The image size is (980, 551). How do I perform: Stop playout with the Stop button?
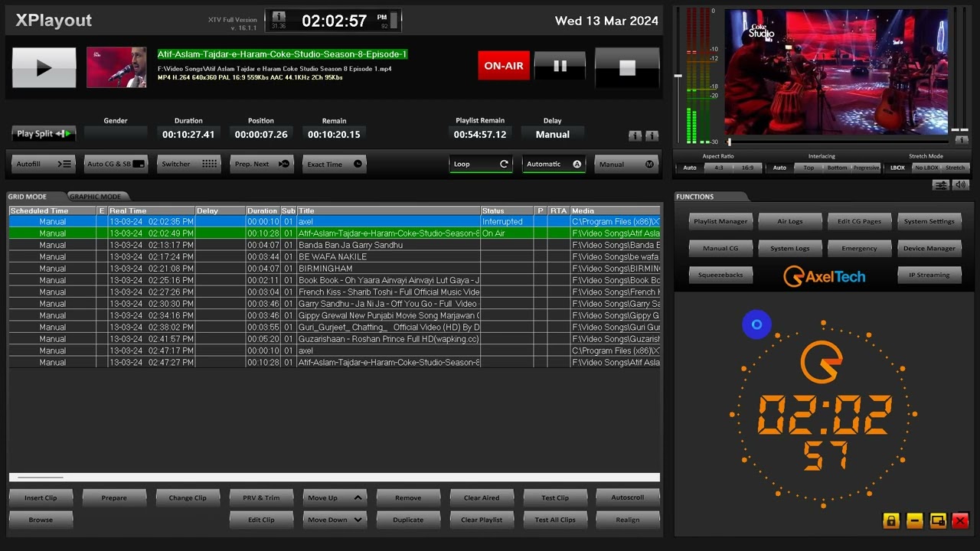[x=627, y=67]
